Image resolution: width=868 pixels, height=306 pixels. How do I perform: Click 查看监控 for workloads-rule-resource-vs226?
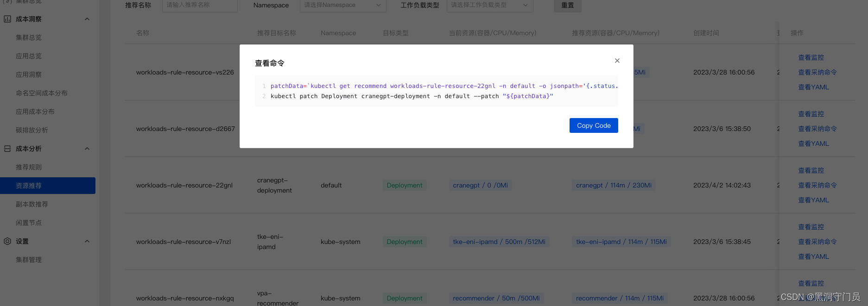pos(811,57)
